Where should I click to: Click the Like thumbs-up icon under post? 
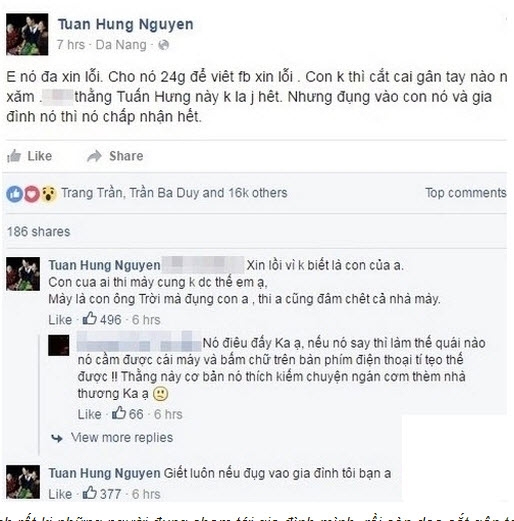[14, 156]
